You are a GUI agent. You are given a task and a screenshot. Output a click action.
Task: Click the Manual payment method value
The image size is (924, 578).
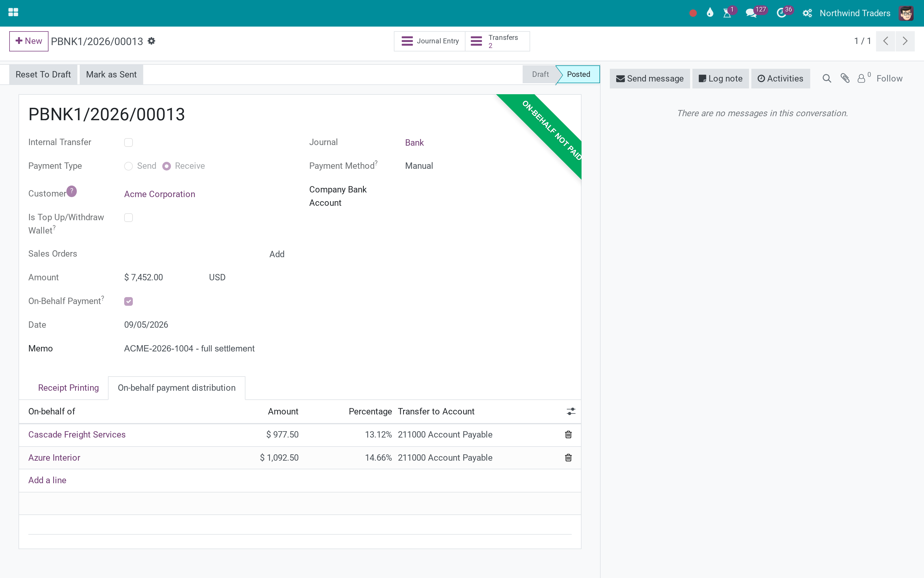[x=419, y=166]
